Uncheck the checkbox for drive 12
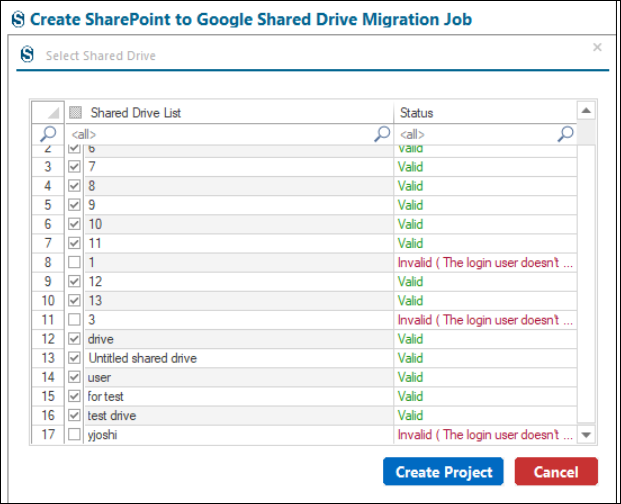The image size is (621, 504). 74,281
